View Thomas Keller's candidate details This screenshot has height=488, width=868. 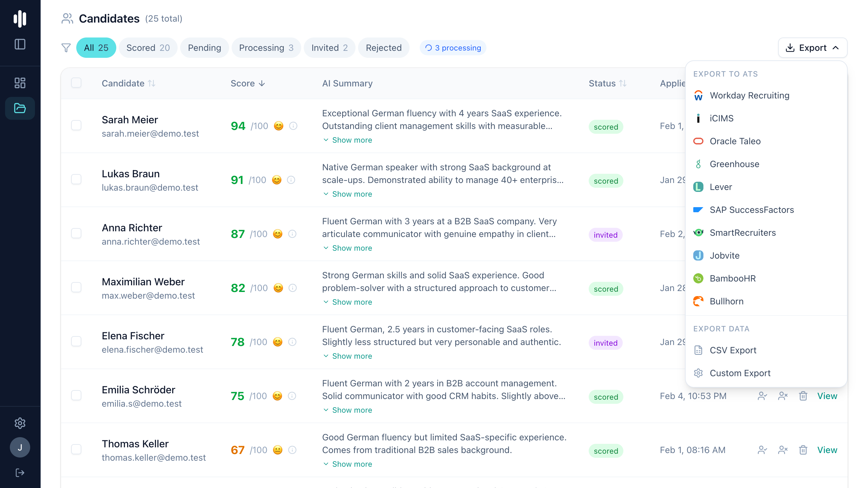point(827,450)
